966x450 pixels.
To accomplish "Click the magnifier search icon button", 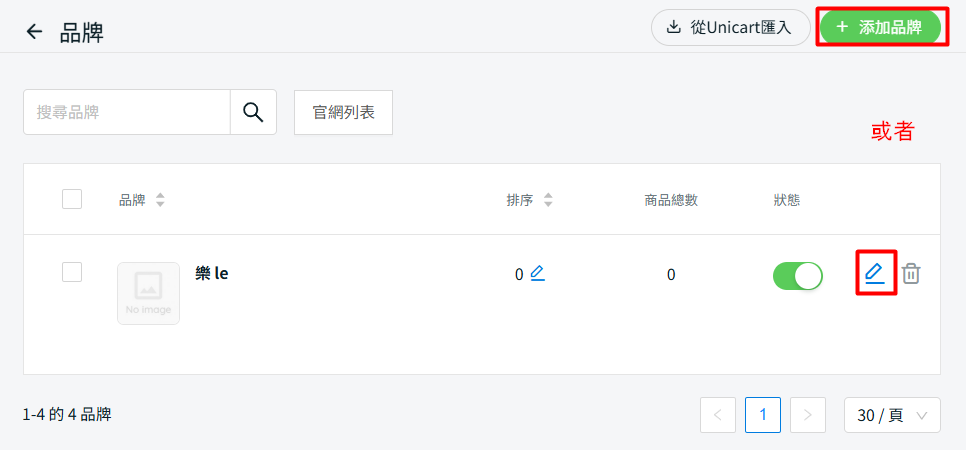I will tap(253, 112).
